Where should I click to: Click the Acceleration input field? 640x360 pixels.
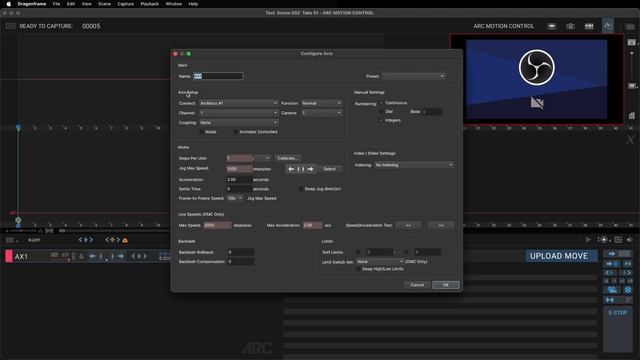pyautogui.click(x=240, y=180)
